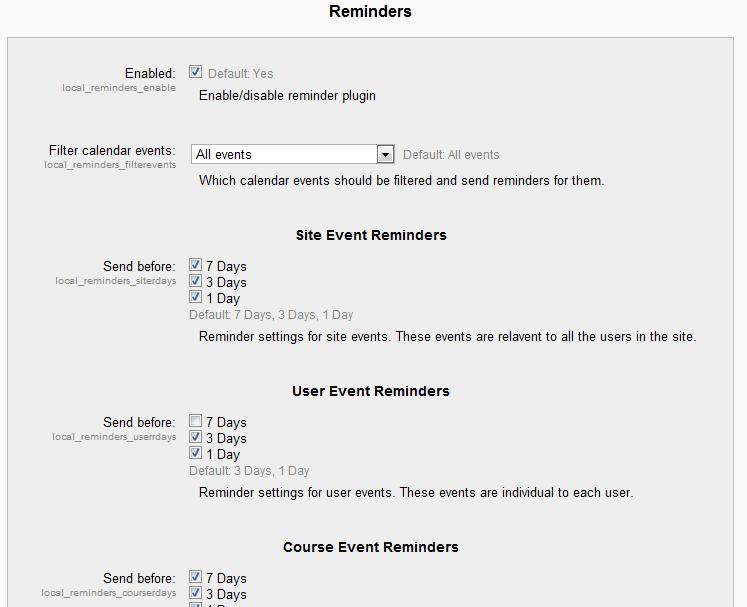Screen dimensions: 747x607
Task: Uncheck 7 Days under Site Event Reminders
Action: (x=196, y=266)
